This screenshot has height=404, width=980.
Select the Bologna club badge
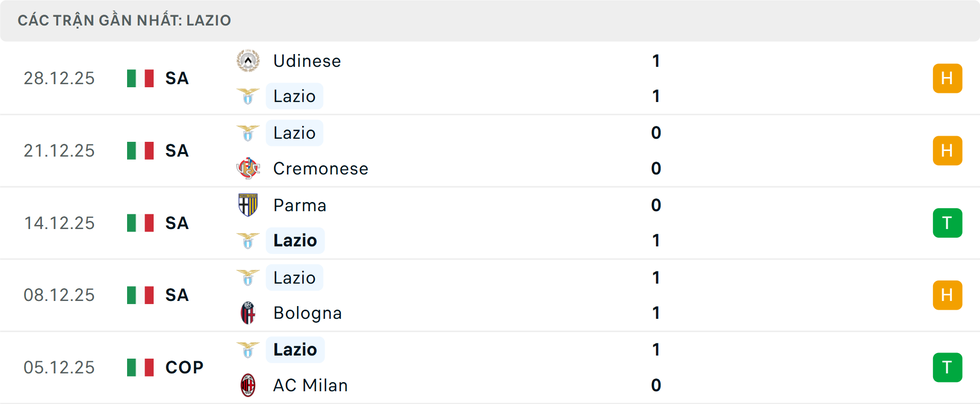click(x=248, y=313)
